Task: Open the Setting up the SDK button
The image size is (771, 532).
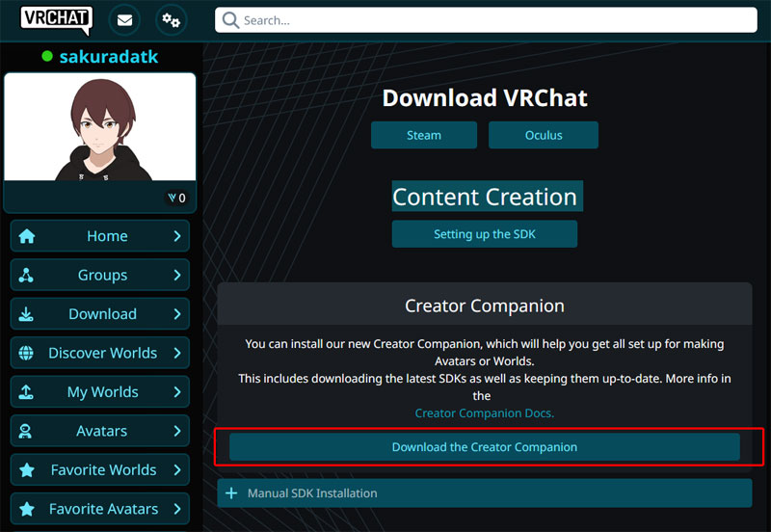Action: pos(485,234)
